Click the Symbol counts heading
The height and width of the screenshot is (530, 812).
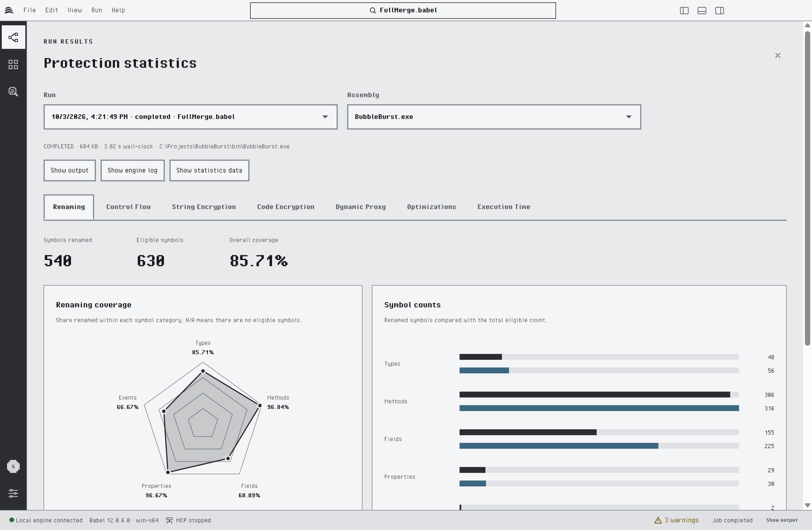pos(412,305)
